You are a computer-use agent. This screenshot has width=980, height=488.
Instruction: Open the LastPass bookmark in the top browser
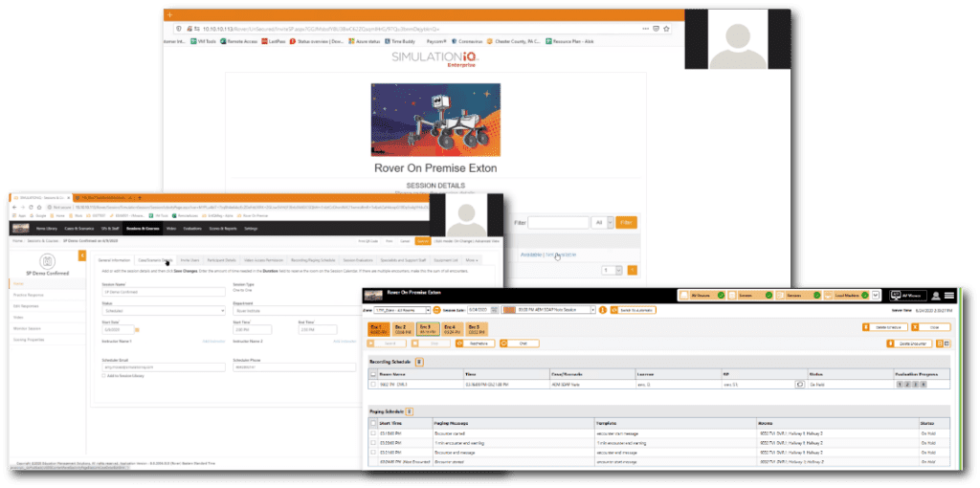(x=275, y=41)
